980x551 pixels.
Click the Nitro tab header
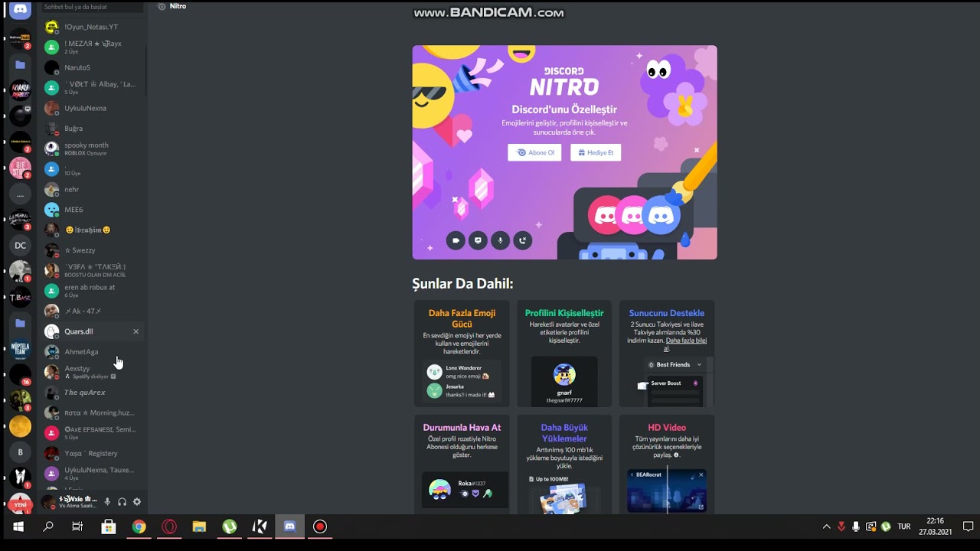pyautogui.click(x=171, y=6)
